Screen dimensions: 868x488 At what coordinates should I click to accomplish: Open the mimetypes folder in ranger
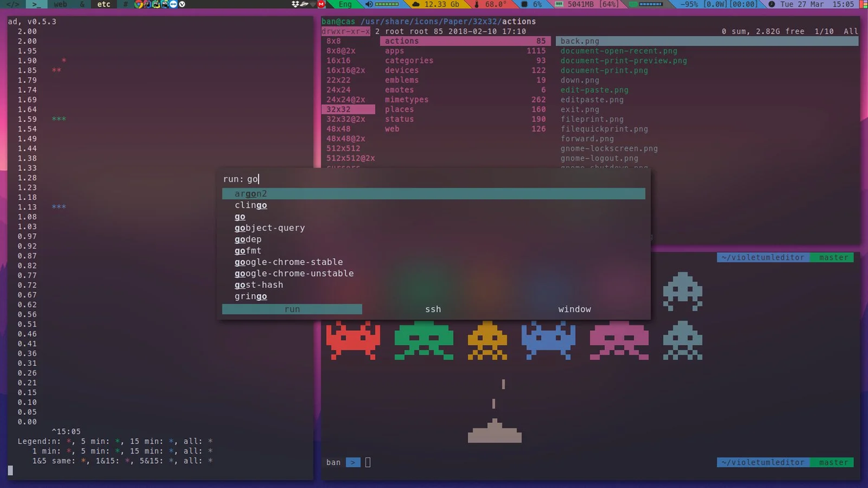(465, 100)
